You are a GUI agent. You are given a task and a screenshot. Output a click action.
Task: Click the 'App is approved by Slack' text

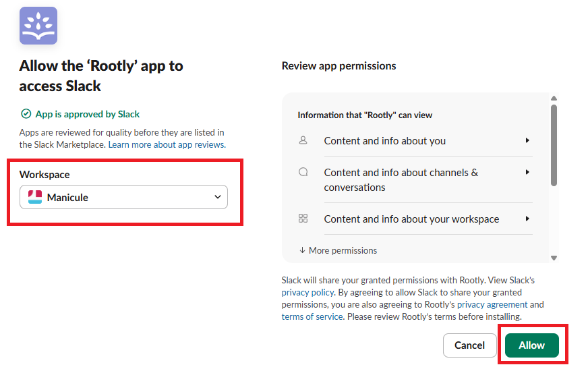click(88, 114)
